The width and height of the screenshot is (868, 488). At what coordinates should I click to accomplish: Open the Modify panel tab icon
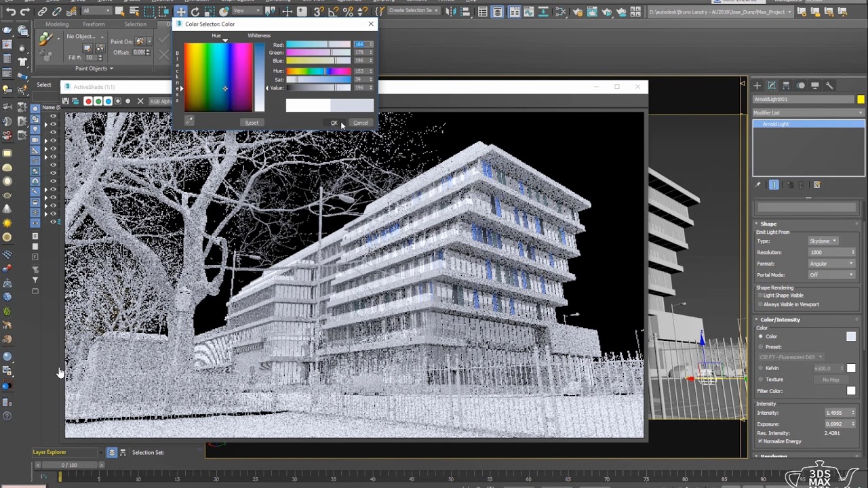[x=772, y=85]
